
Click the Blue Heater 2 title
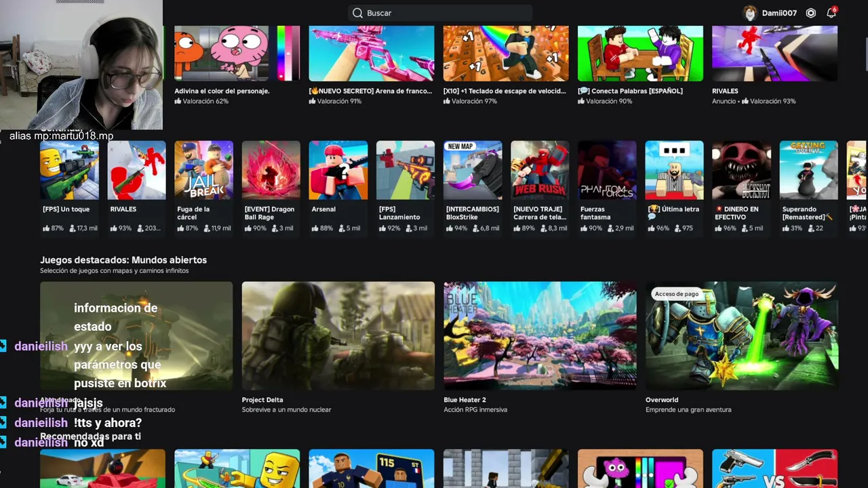pyautogui.click(x=465, y=400)
